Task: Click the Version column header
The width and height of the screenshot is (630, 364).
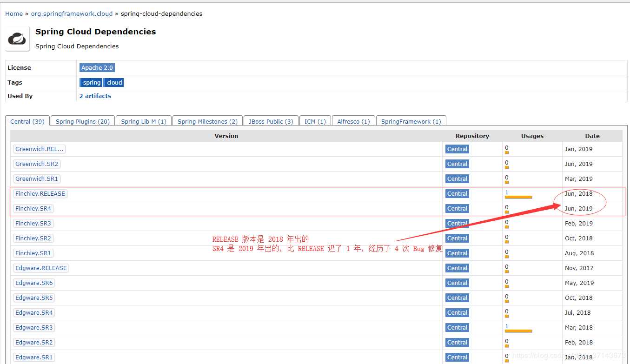Action: click(x=226, y=136)
